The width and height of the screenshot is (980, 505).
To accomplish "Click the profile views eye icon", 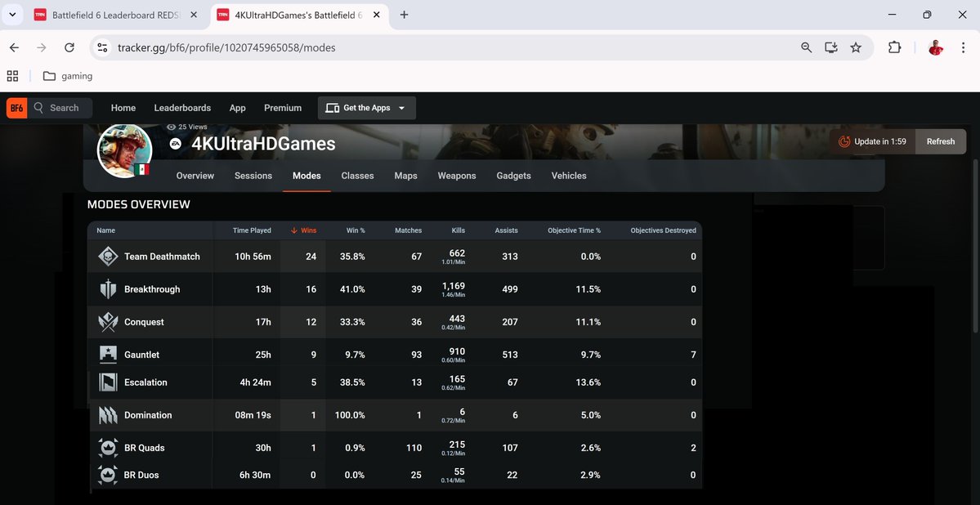I will pyautogui.click(x=172, y=127).
